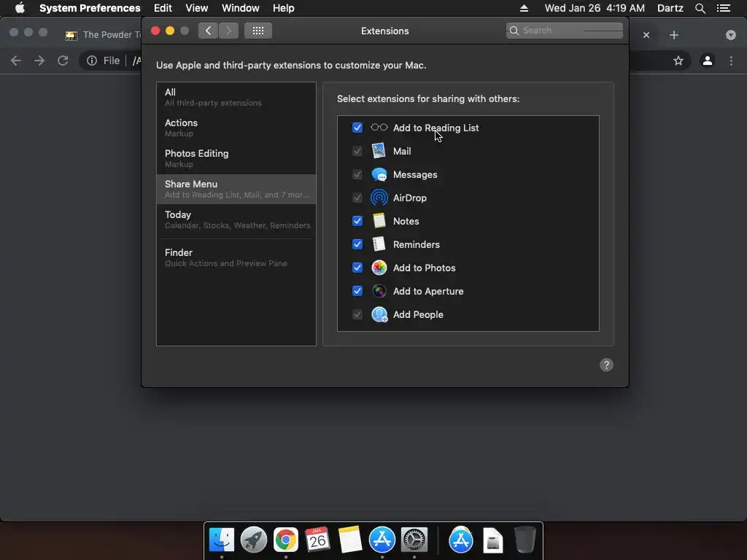Click the Chrome back arrow
The height and width of the screenshot is (560, 747).
[x=16, y=61]
